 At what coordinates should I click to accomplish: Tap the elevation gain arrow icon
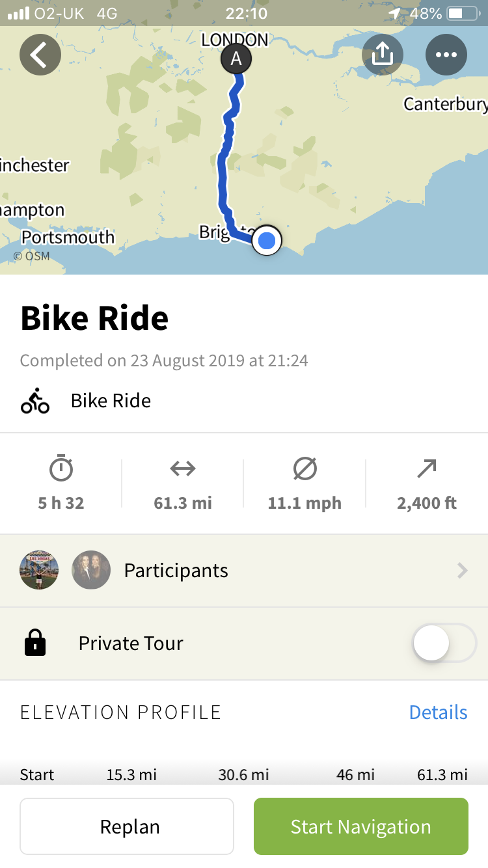[427, 468]
